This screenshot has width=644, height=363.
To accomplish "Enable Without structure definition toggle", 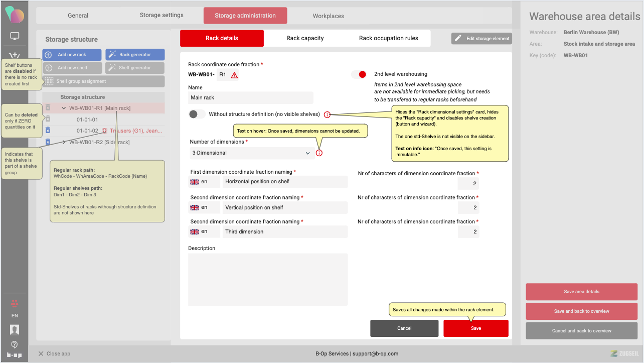I will coord(197,114).
